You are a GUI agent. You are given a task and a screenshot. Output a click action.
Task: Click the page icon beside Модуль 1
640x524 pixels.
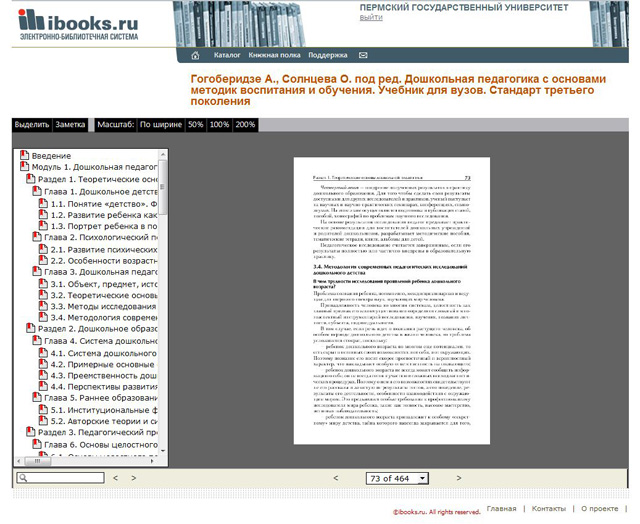click(x=24, y=167)
